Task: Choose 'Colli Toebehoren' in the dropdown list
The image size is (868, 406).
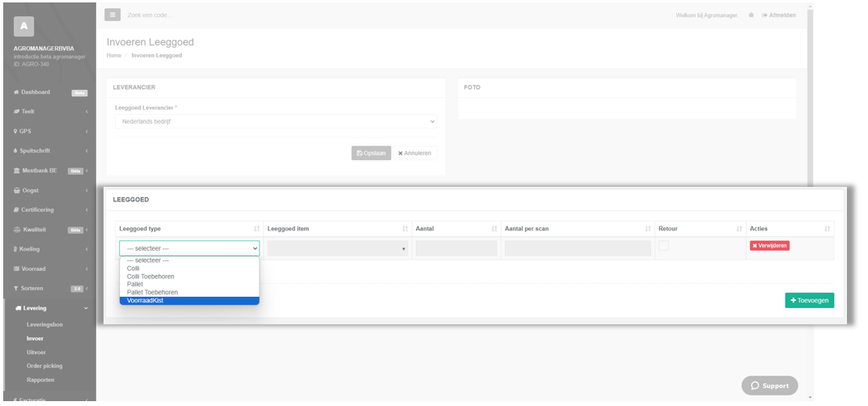Action: pos(189,276)
